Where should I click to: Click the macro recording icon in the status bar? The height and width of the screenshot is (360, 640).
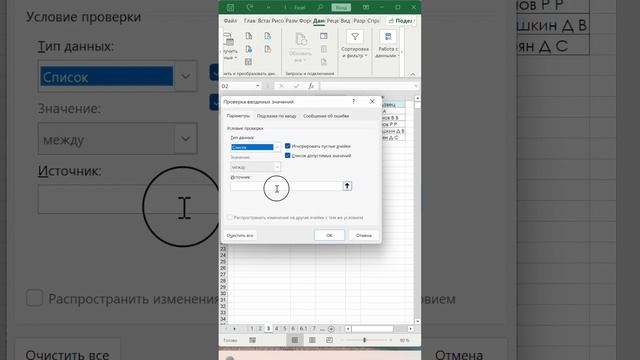tap(253, 340)
